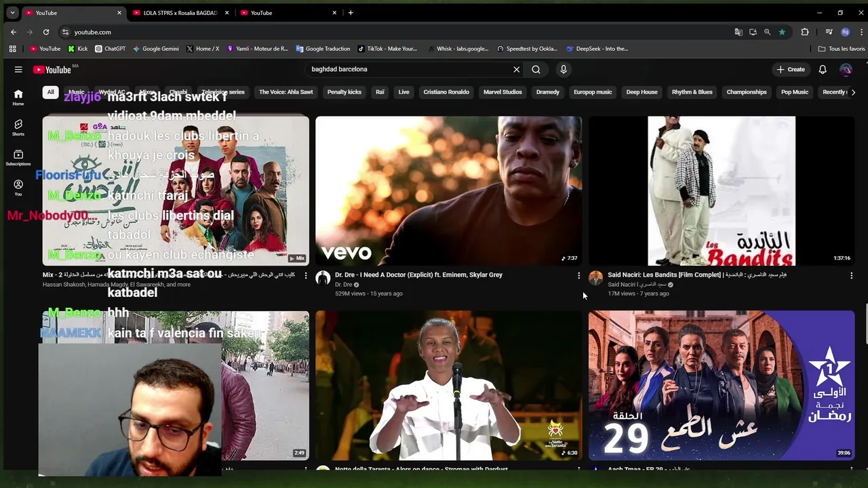The height and width of the screenshot is (488, 868).
Task: Open Dr. Dre I Need A Doctor thumbnail
Action: [448, 190]
